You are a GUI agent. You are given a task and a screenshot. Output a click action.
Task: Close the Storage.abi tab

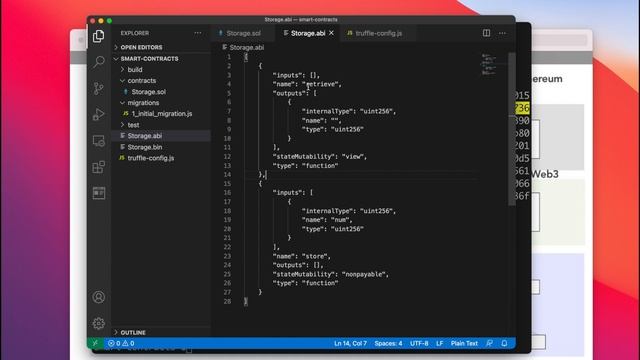pos(331,33)
